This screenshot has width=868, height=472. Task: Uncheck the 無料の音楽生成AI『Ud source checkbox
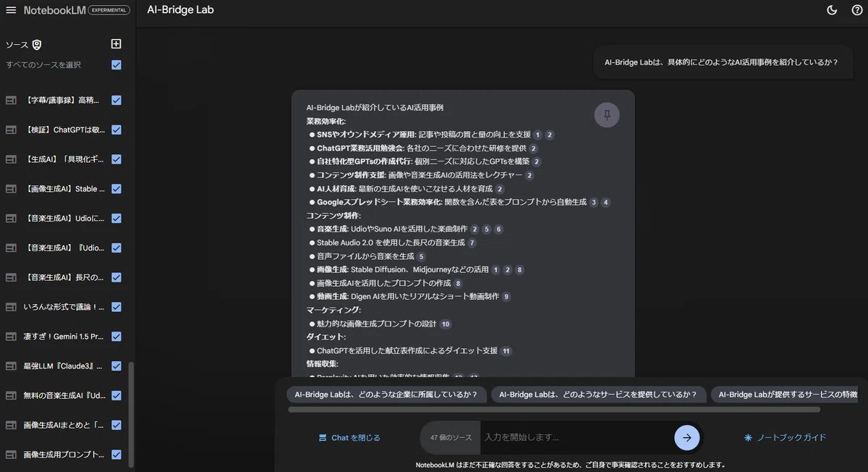(x=116, y=395)
